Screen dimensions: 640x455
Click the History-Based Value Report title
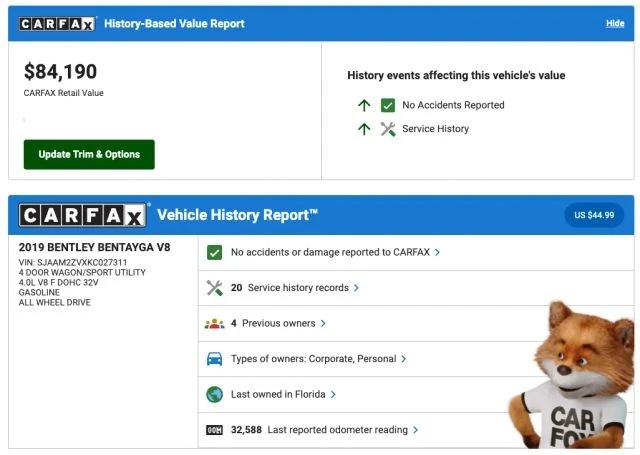click(174, 24)
